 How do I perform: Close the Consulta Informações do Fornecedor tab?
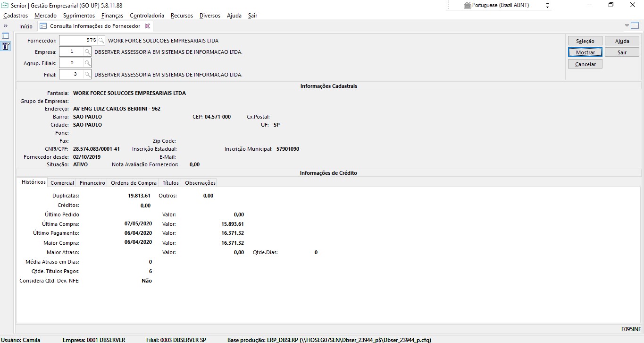click(x=147, y=26)
